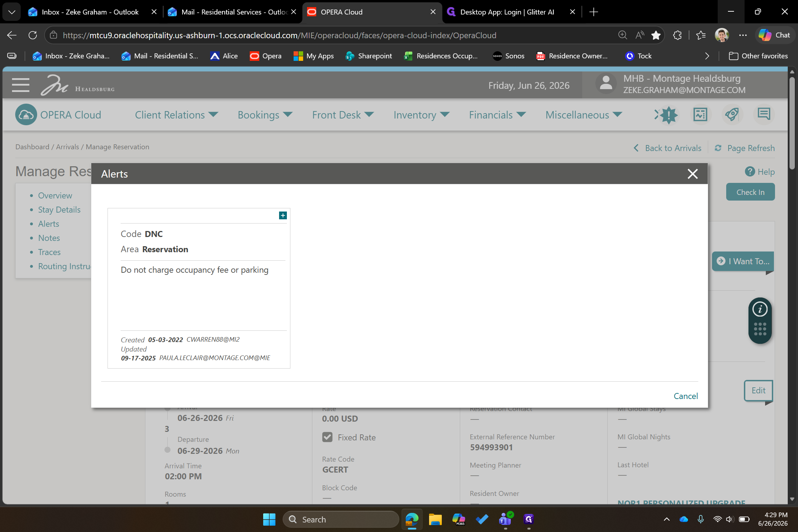Jump to Notes section link
798x532 pixels.
(49, 238)
